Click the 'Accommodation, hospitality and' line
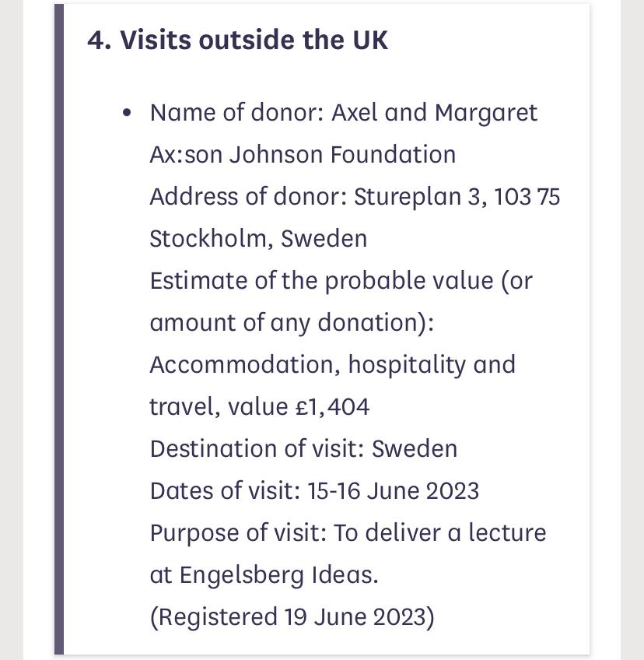 333,364
